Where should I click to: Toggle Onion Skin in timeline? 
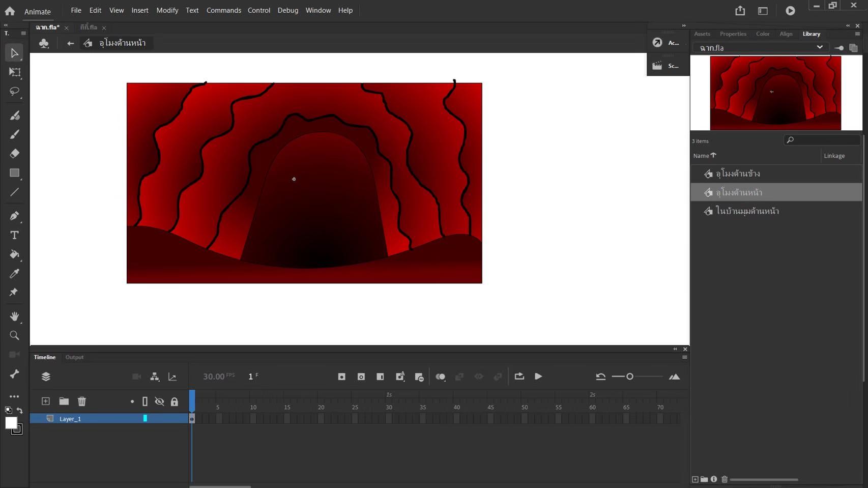440,377
